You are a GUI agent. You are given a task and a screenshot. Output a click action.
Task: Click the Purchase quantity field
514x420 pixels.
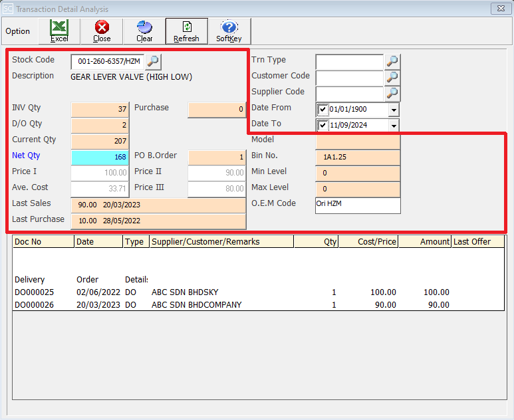click(x=217, y=110)
